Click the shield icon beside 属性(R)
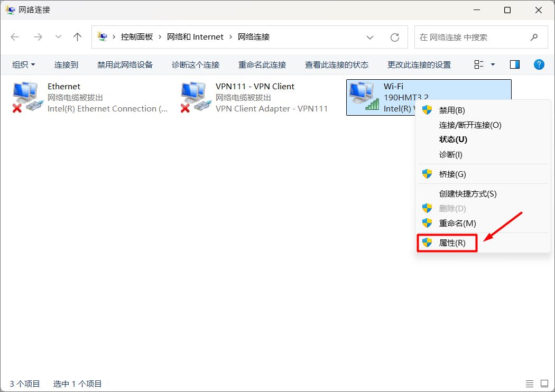Screen dimensions: 555x392 (x=427, y=242)
